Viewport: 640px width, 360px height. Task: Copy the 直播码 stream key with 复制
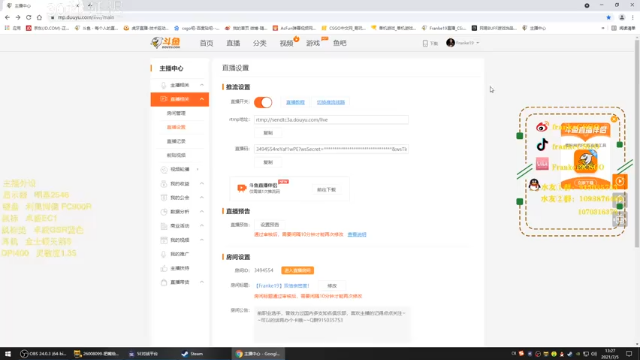point(268,162)
